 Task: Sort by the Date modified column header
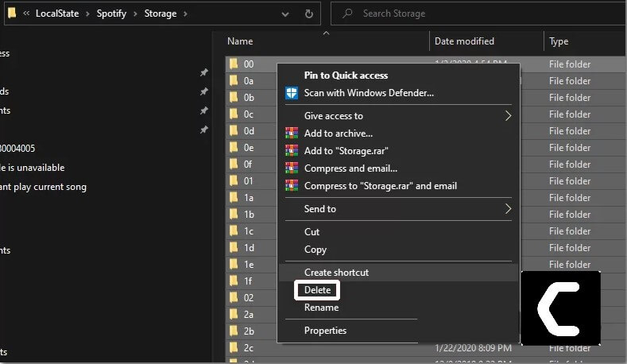pos(464,41)
